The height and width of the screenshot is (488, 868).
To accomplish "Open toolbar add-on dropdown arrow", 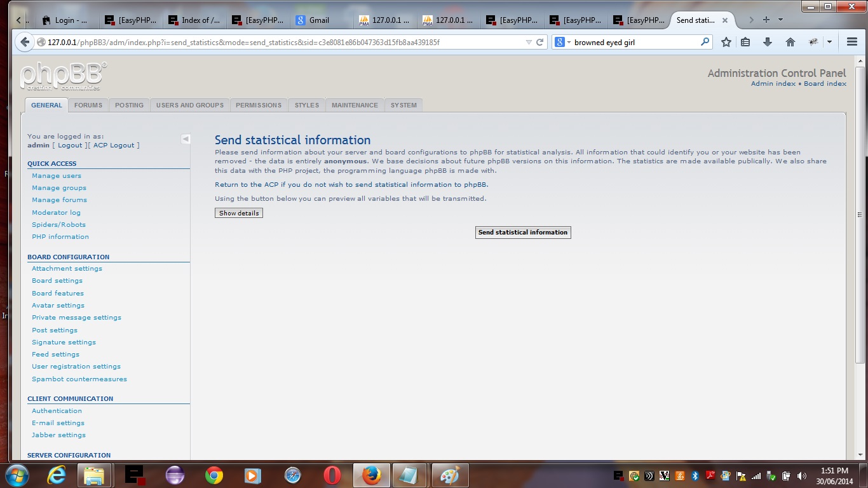I will (829, 43).
